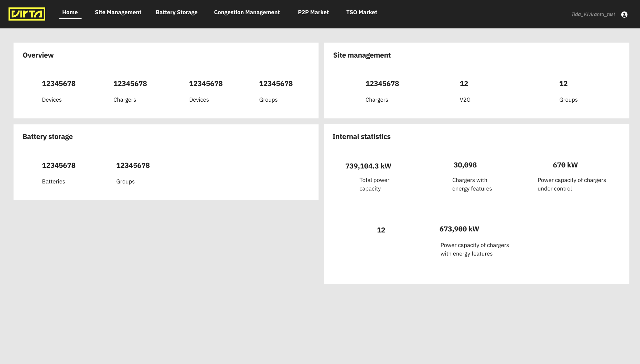Click the Virta logo

point(27,14)
